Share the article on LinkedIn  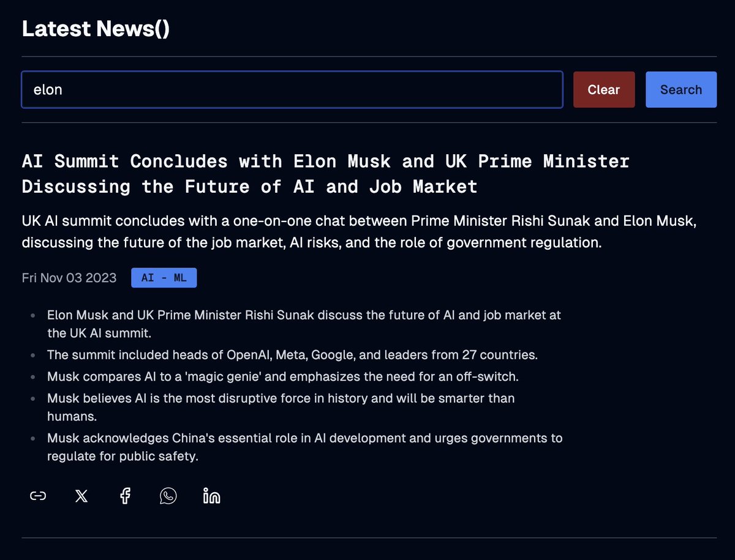pos(211,496)
